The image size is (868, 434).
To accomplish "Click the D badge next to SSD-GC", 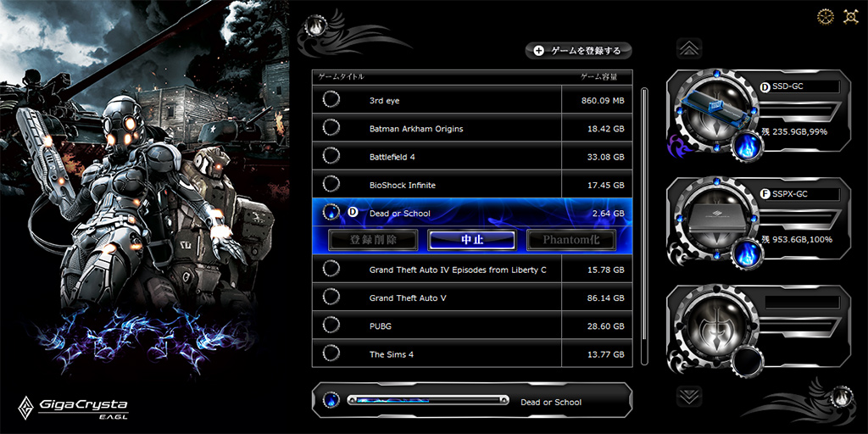I will pyautogui.click(x=765, y=87).
